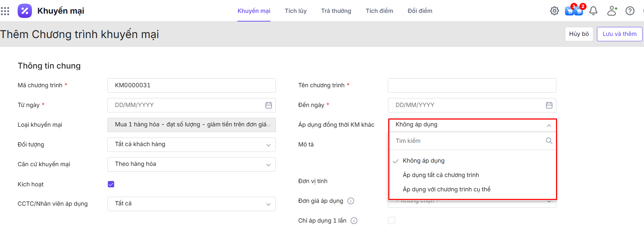Open the Căn cứ khuyến mại dropdown
Viewport: 644px width, 233px height.
[191, 164]
